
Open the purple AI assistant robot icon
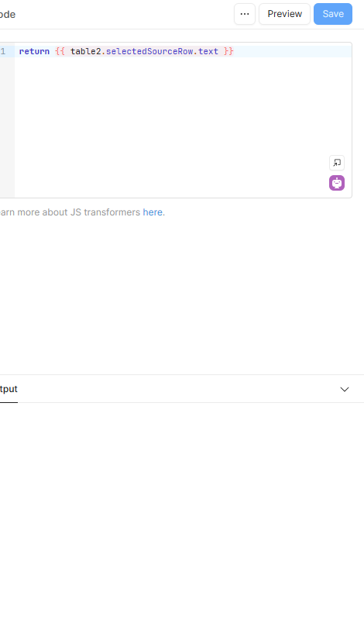337,183
